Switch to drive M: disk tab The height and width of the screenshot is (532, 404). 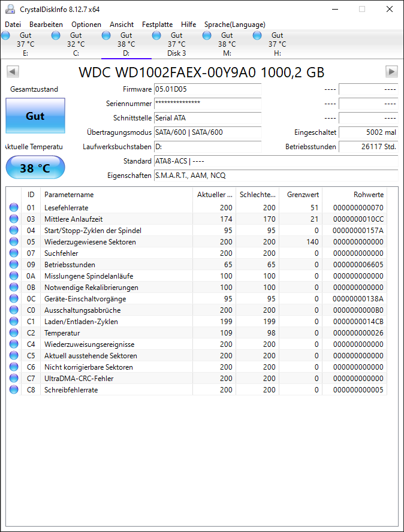(227, 44)
